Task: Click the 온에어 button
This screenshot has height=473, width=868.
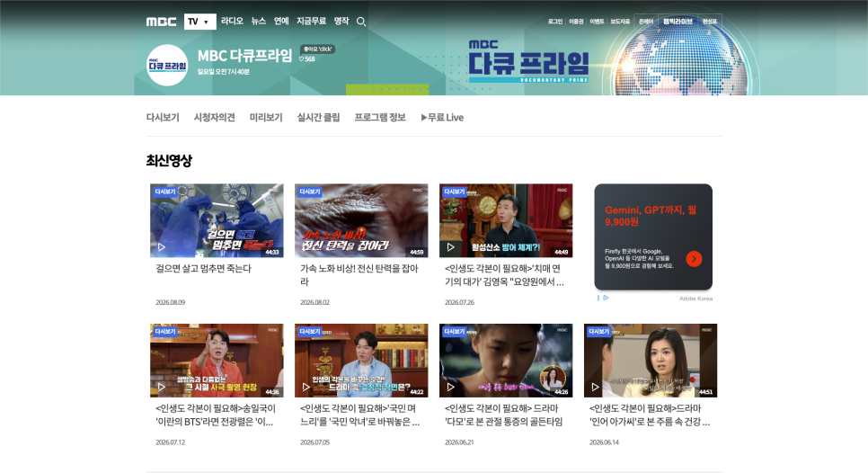Action: 645,22
